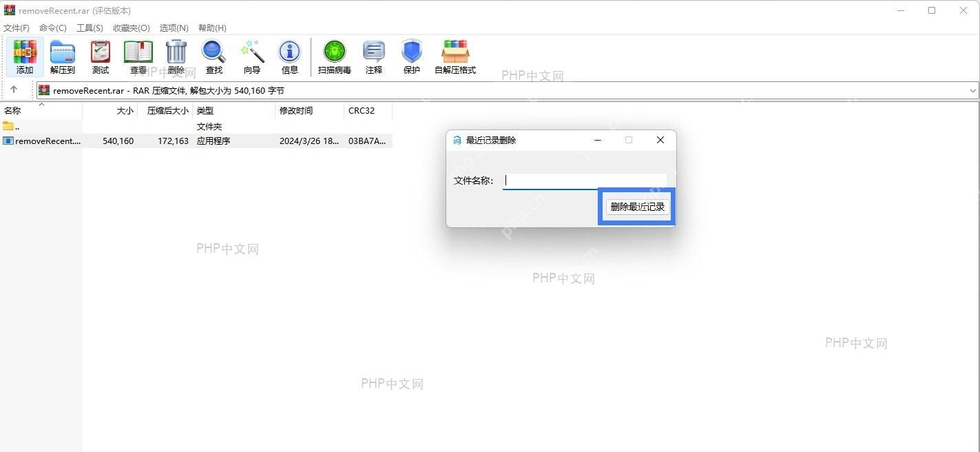Open the Tools (工具) menu
980x452 pixels.
tap(90, 28)
